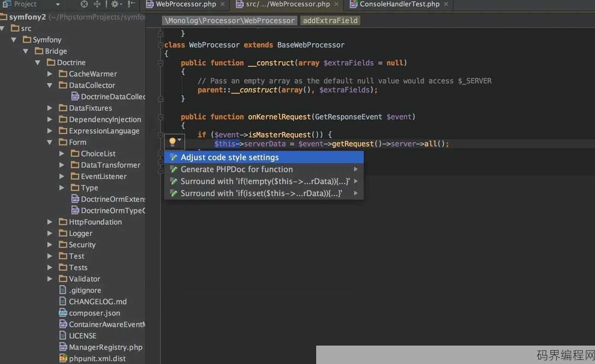
Task: Collapse the Symfony folder
Action: [x=14, y=40]
